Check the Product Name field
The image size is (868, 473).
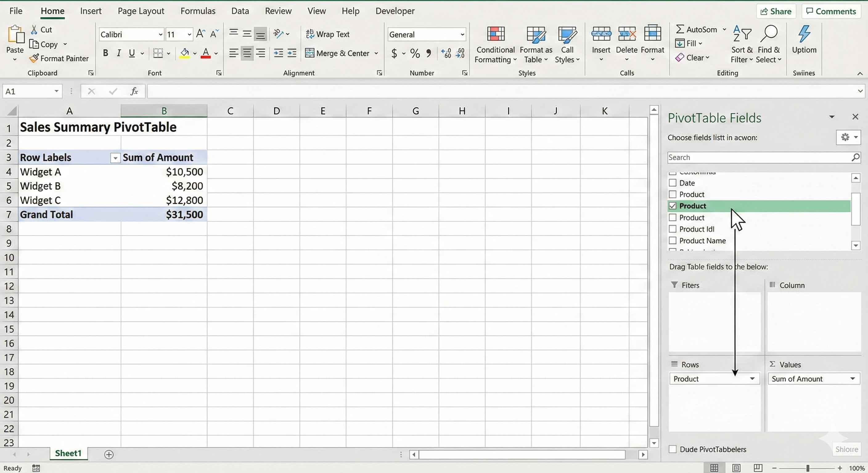coord(673,241)
